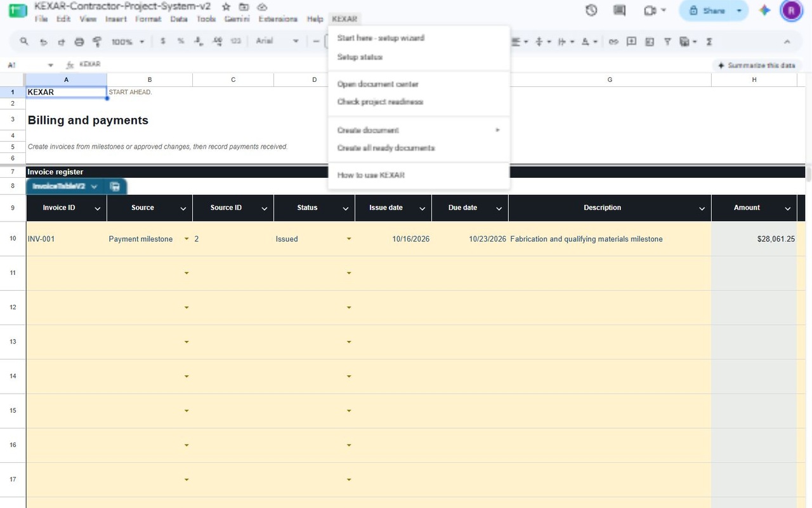Create a filter
The image size is (812, 508).
[667, 42]
